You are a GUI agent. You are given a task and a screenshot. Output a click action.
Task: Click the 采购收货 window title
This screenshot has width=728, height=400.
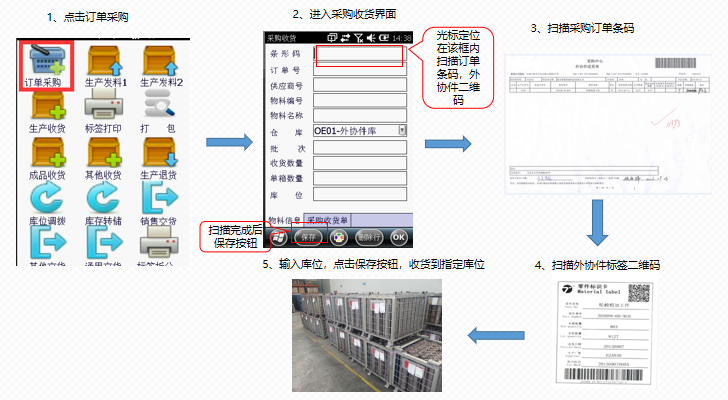[x=282, y=38]
